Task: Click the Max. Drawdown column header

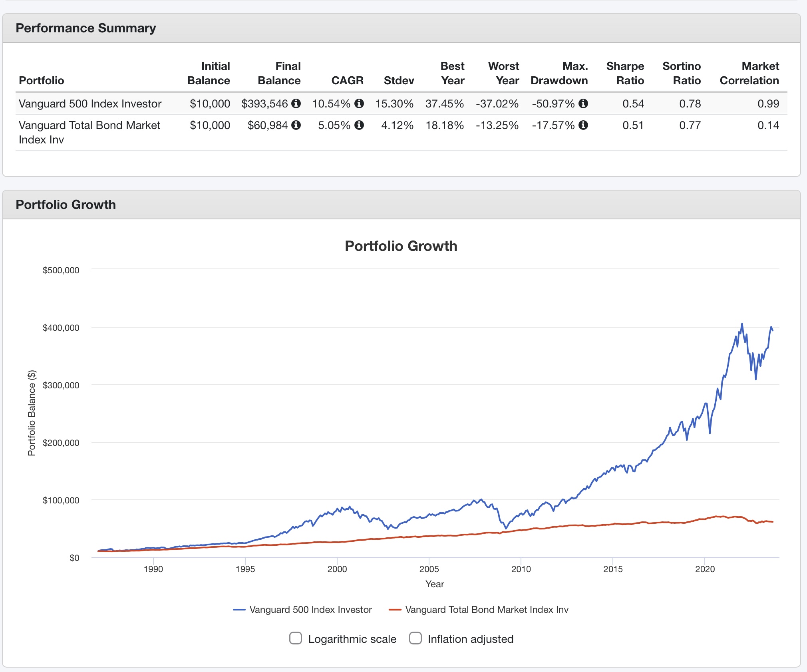Action: [559, 73]
